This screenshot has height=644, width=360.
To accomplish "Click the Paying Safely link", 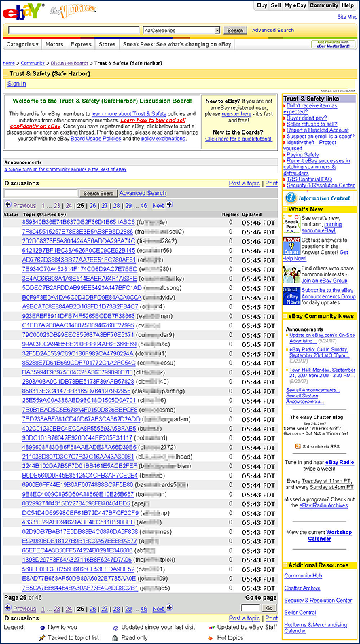I will coord(302,154).
